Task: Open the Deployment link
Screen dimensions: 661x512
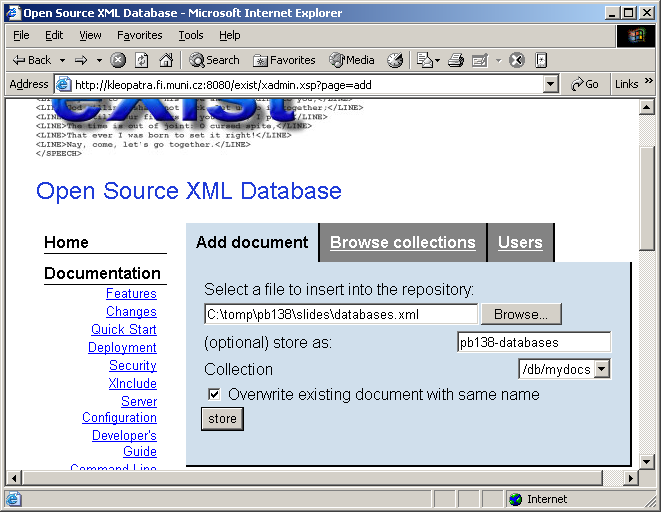Action: tap(122, 348)
